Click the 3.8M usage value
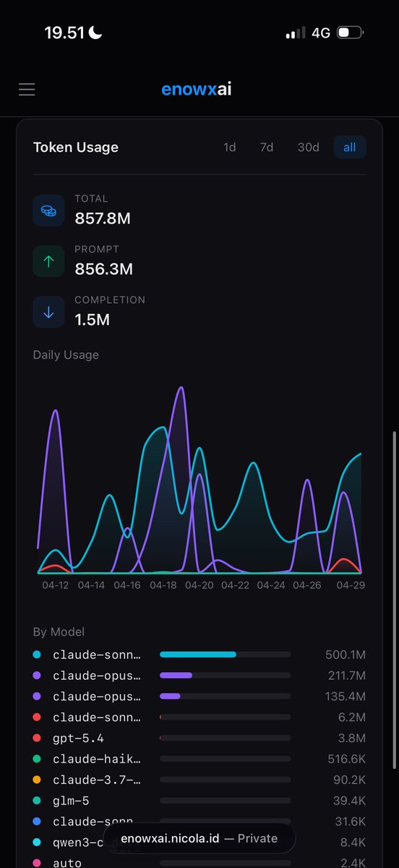The width and height of the screenshot is (399, 868). [352, 739]
